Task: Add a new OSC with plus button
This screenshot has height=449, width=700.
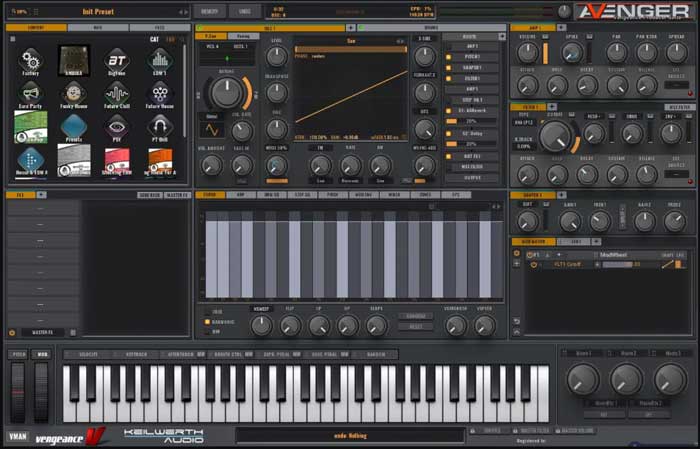Action: [351, 28]
